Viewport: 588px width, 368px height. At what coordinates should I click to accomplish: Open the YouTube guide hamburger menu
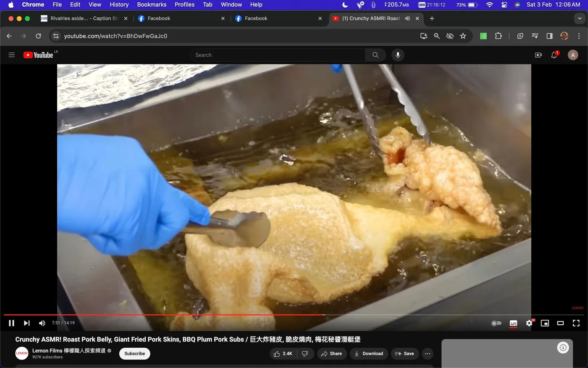click(x=11, y=55)
